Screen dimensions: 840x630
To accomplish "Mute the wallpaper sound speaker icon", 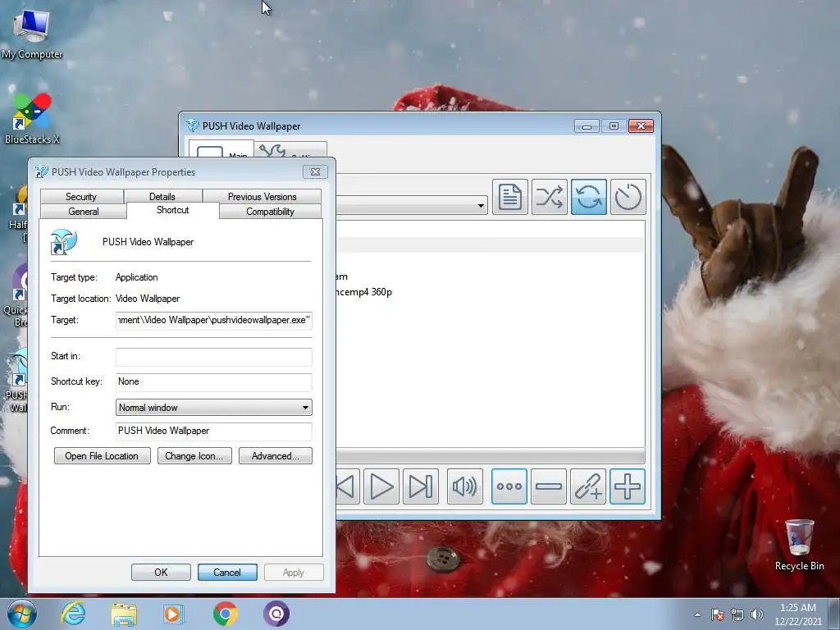I will click(465, 486).
